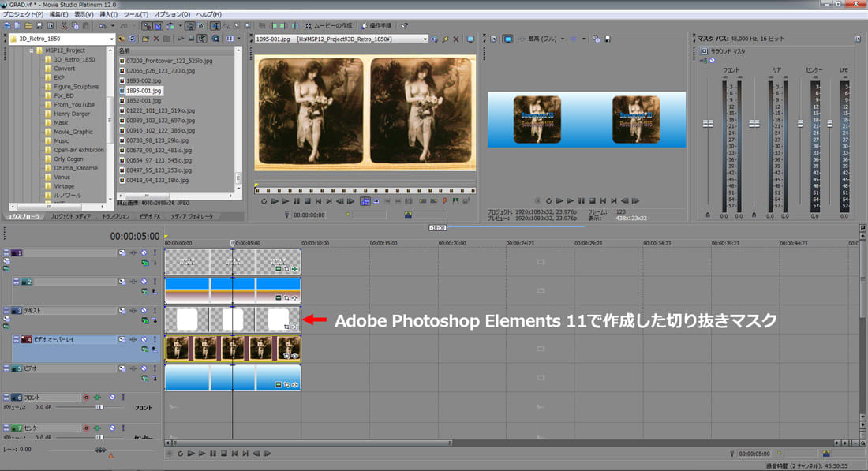Open the project folder icon in toolbar
Image resolution: width=868 pixels, height=471 pixels.
point(28,26)
